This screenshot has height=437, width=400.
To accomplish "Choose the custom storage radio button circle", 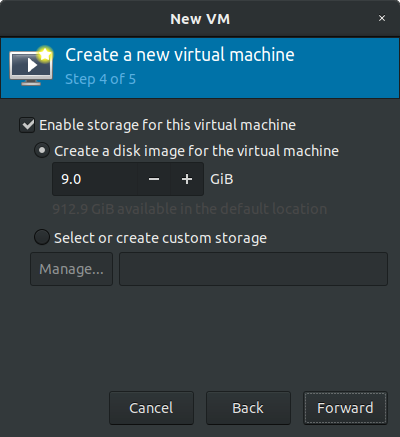I will [42, 237].
